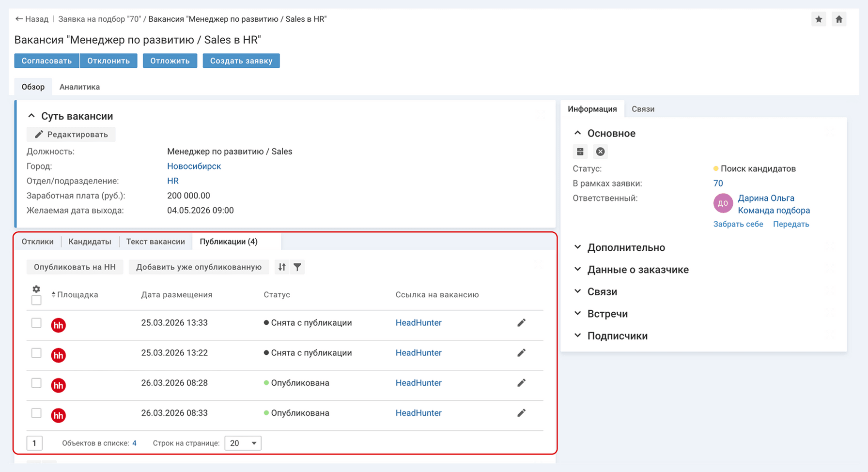Click the home icon in header
The image size is (868, 472).
click(x=839, y=19)
